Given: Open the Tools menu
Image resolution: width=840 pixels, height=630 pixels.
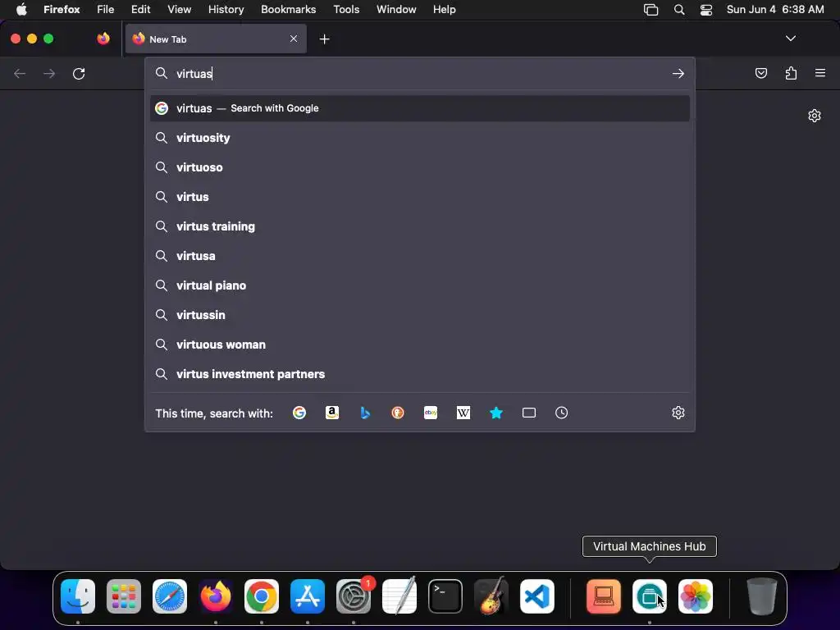Looking at the screenshot, I should coord(346,10).
